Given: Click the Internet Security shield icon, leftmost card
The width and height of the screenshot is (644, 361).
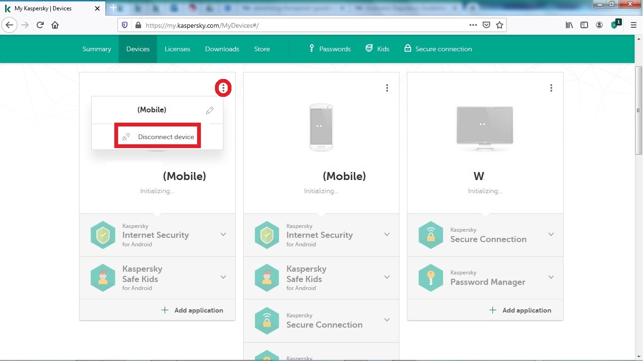Looking at the screenshot, I should pos(103,235).
